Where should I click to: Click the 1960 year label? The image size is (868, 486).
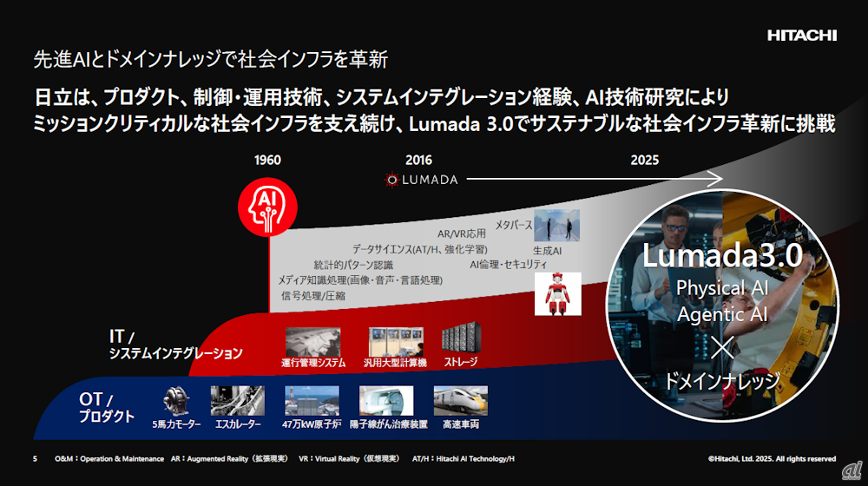[267, 160]
